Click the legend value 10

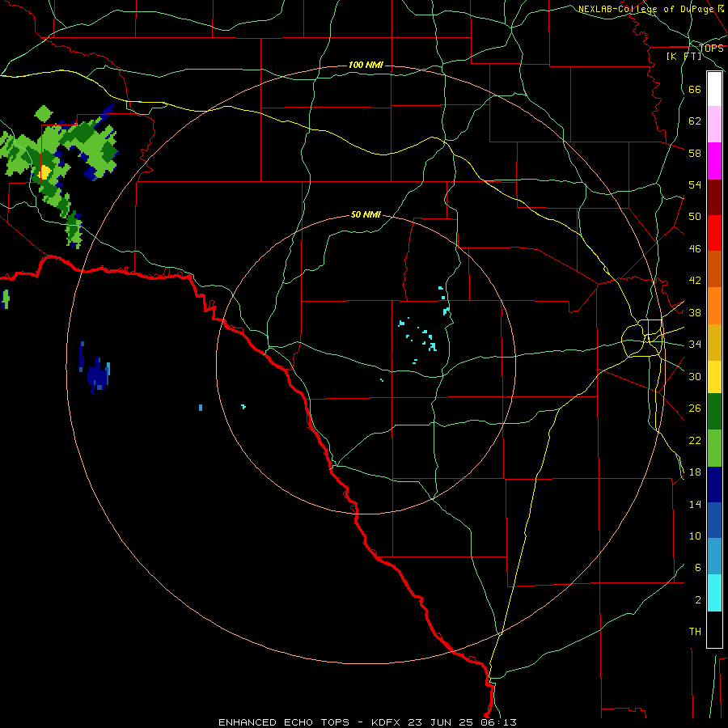tap(695, 535)
